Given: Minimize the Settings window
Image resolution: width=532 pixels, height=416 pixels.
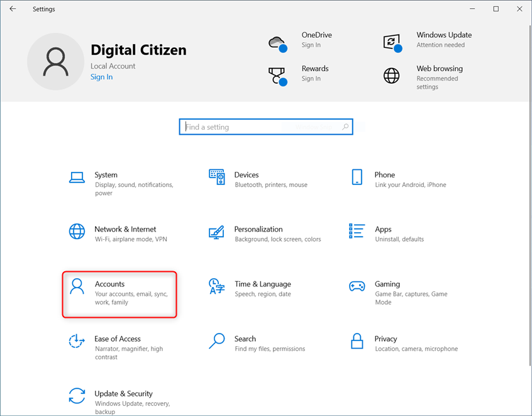Looking at the screenshot, I should point(472,9).
